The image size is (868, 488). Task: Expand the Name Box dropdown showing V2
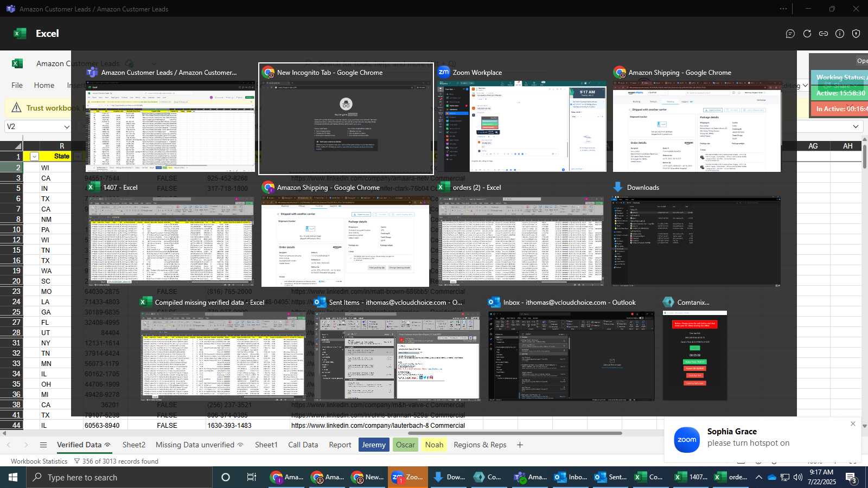point(67,127)
